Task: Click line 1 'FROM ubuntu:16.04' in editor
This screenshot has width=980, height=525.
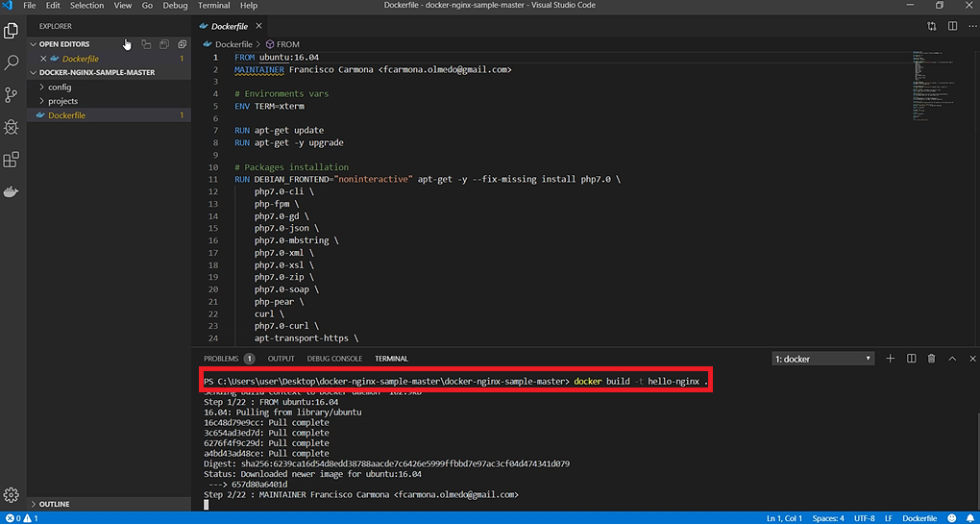Action: [x=277, y=57]
